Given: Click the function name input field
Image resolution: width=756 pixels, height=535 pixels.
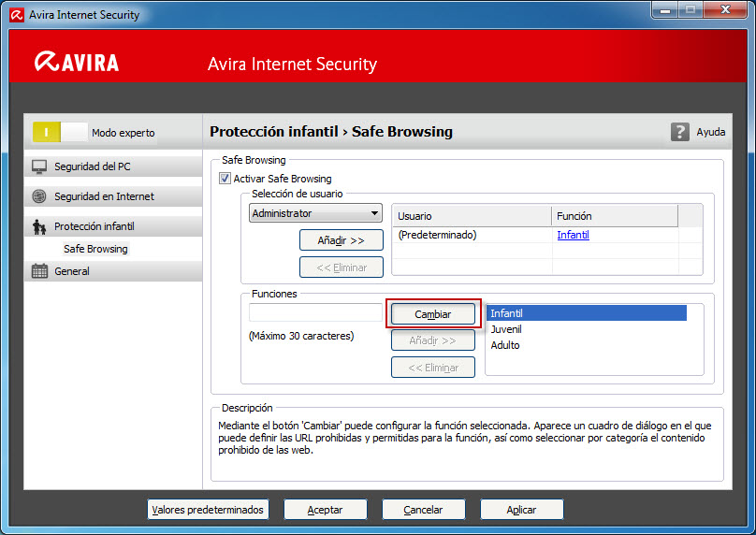Looking at the screenshot, I should pos(316,312).
